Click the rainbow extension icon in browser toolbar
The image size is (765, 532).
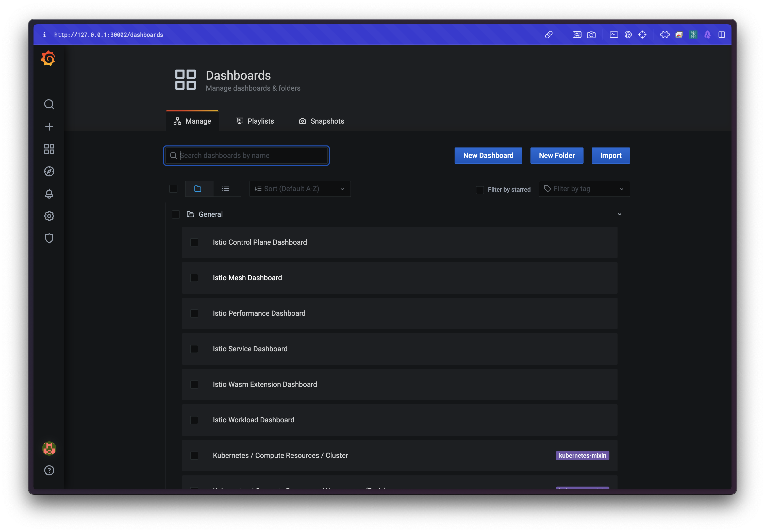(679, 35)
